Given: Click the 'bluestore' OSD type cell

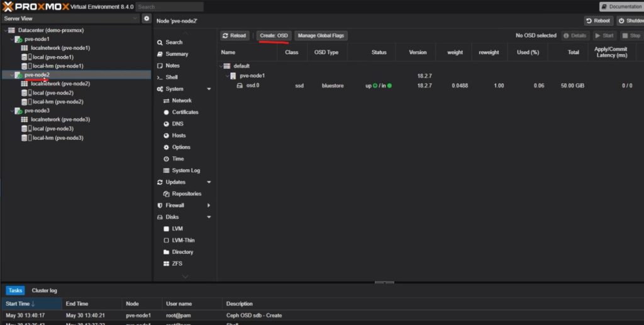Looking at the screenshot, I should pyautogui.click(x=333, y=86).
